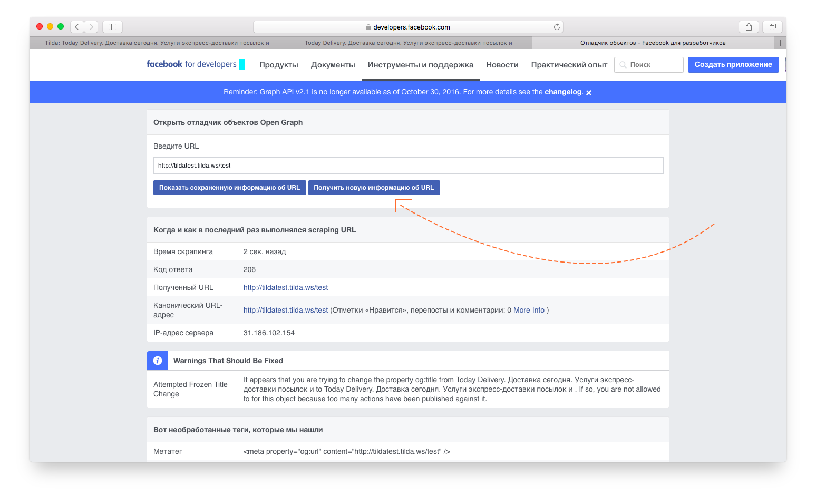Select the Отладчик объектов tab
The height and width of the screenshot is (504, 816).
[653, 43]
